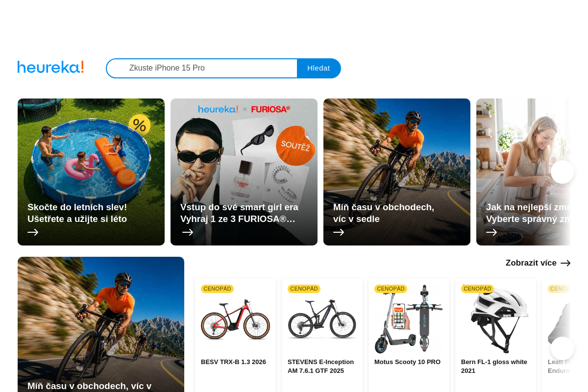Click the search field placeholder text
Screen dimensions: 588x392
coord(167,68)
